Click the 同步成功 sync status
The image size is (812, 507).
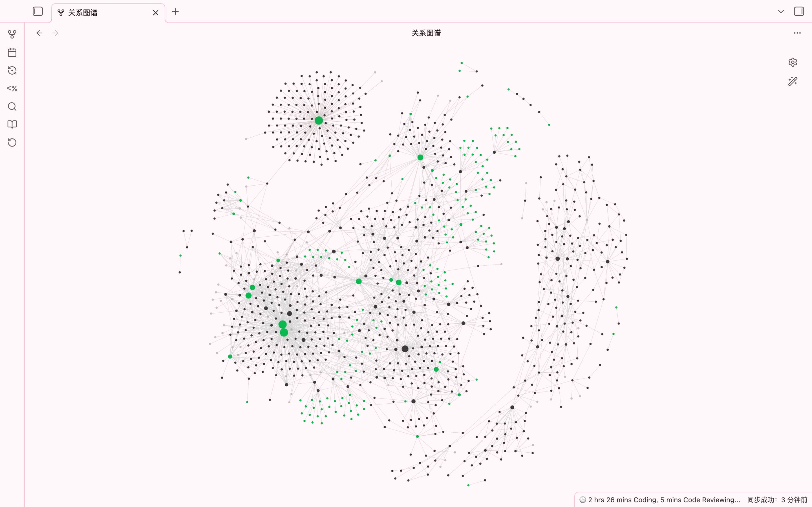(x=777, y=500)
